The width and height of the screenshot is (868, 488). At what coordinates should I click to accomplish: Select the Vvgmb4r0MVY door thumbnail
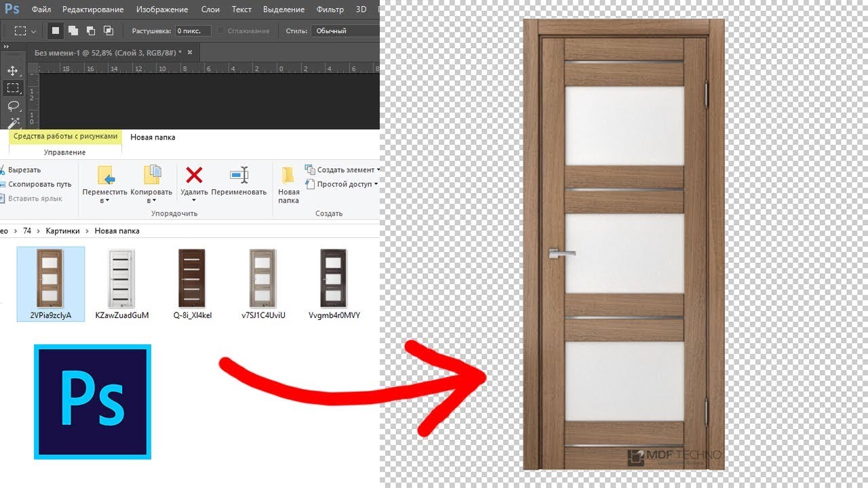coord(334,279)
